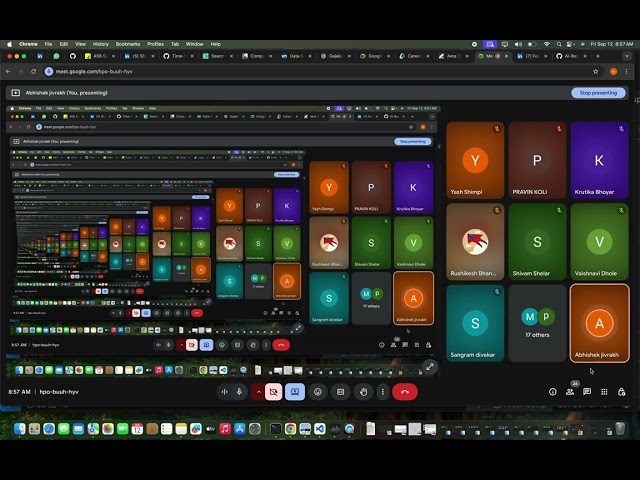Open the outer Chrome three-dot menu
This screenshot has width=640, height=480.
(627, 71)
